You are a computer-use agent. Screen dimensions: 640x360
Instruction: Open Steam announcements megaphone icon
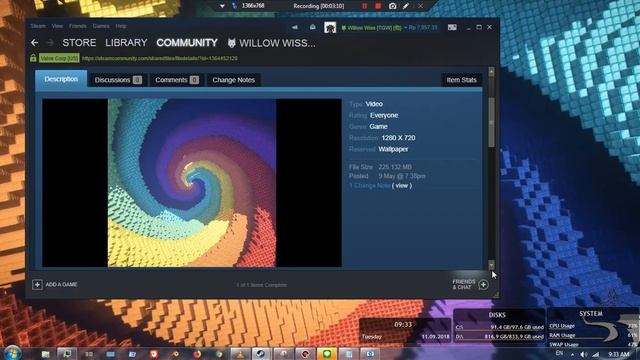click(x=295, y=27)
